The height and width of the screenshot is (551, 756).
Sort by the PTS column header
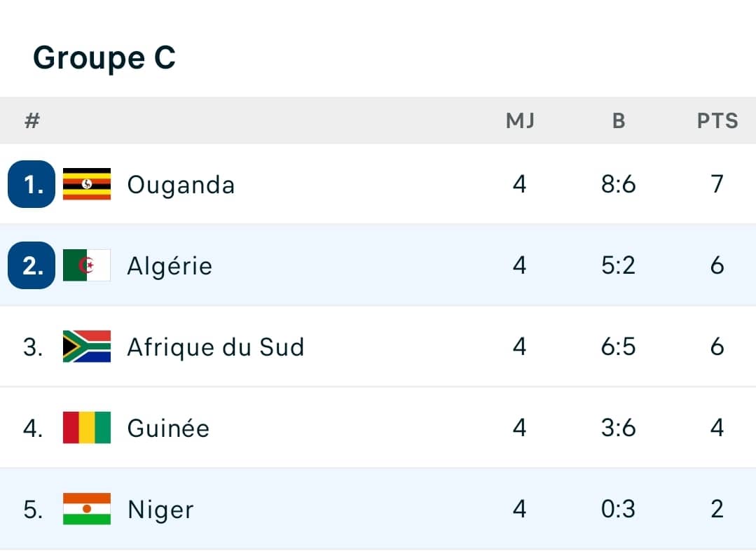coord(717,121)
